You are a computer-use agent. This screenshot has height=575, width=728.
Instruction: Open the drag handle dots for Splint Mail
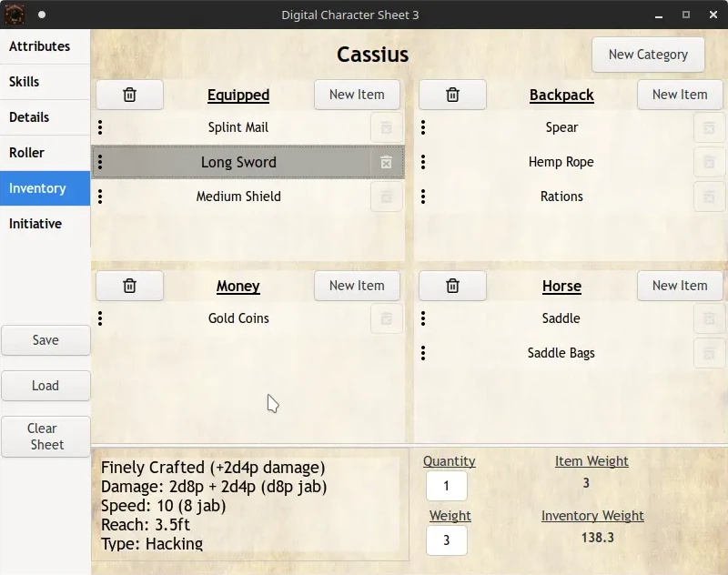100,127
